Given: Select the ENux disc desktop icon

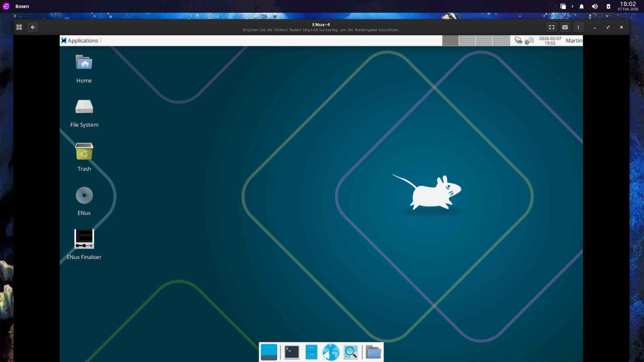Looking at the screenshot, I should [x=84, y=195].
